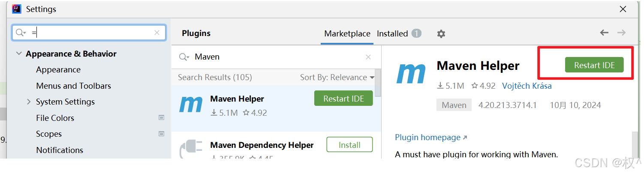Focus the settings search input field

click(89, 33)
